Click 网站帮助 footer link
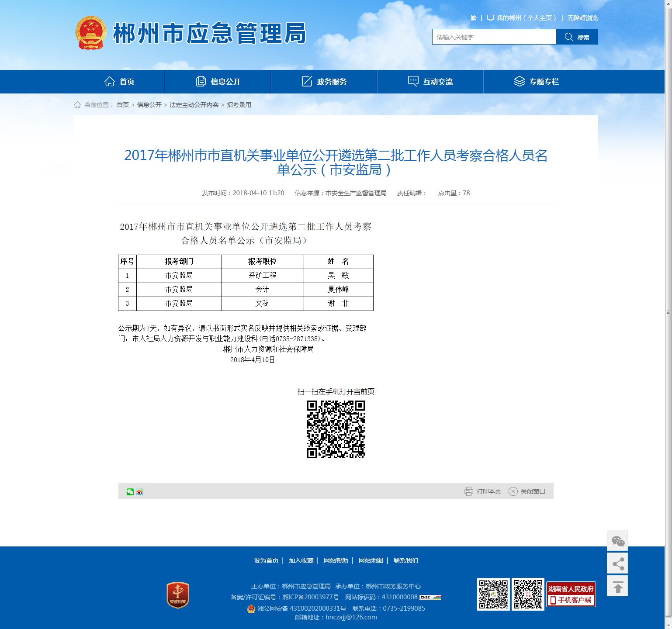This screenshot has height=629, width=672. [336, 560]
